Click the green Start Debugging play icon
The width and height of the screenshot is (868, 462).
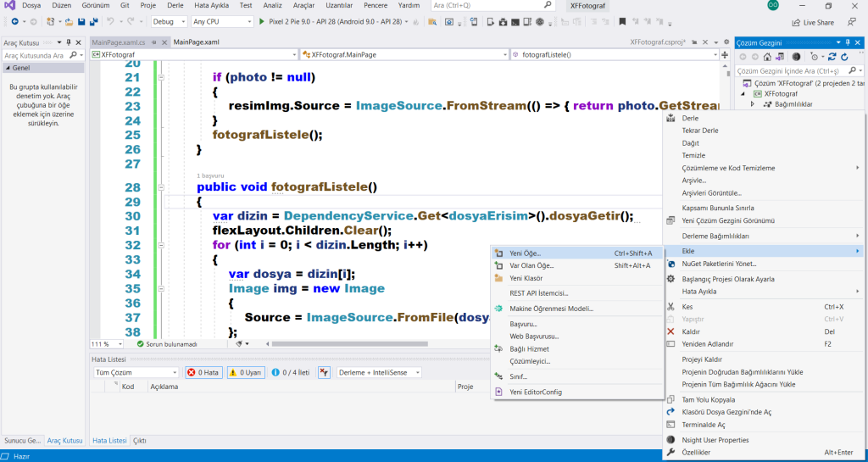click(262, 21)
